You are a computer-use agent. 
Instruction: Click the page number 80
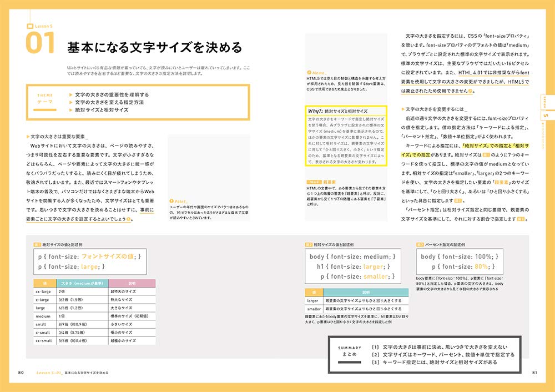(21, 373)
